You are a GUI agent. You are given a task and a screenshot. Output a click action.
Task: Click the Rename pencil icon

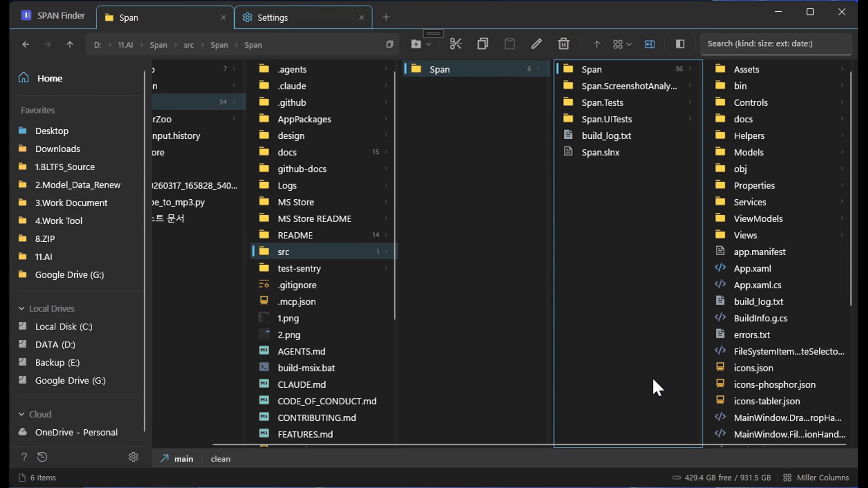point(537,44)
